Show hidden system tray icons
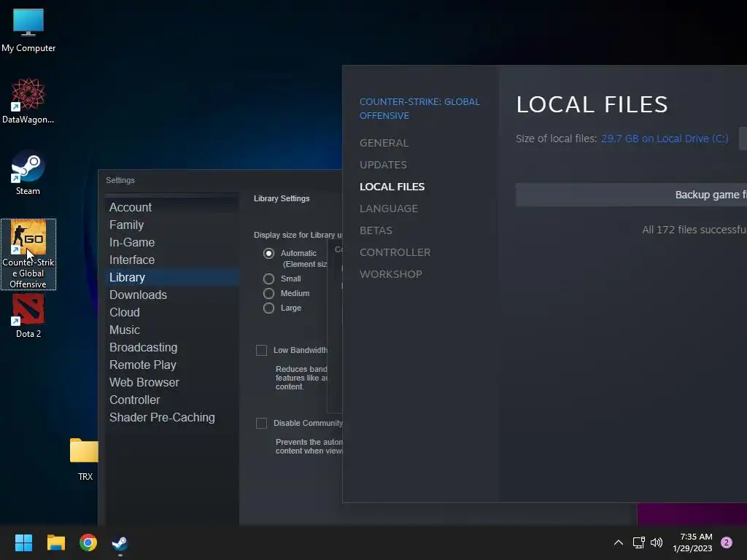 (x=619, y=542)
